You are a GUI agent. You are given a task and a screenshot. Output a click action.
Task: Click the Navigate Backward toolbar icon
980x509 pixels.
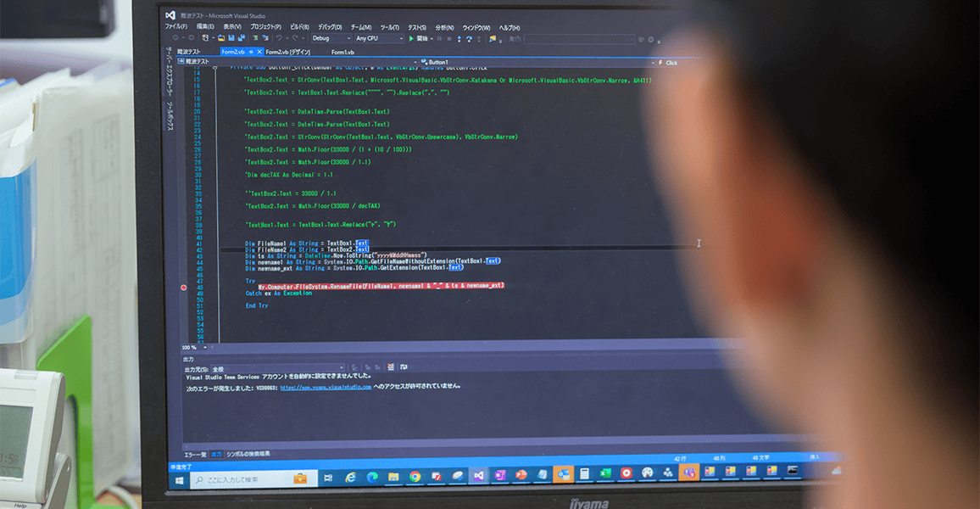pyautogui.click(x=175, y=38)
